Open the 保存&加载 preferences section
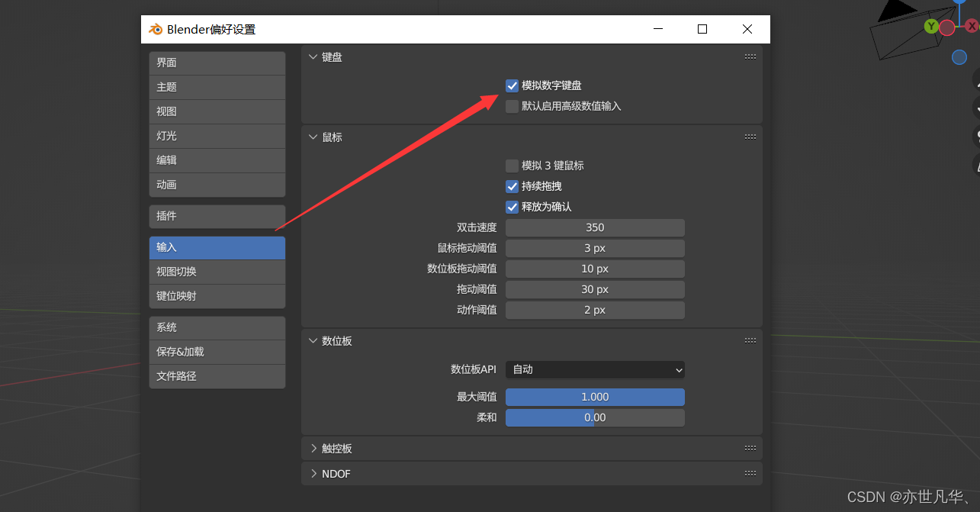The image size is (980, 512). pos(217,352)
